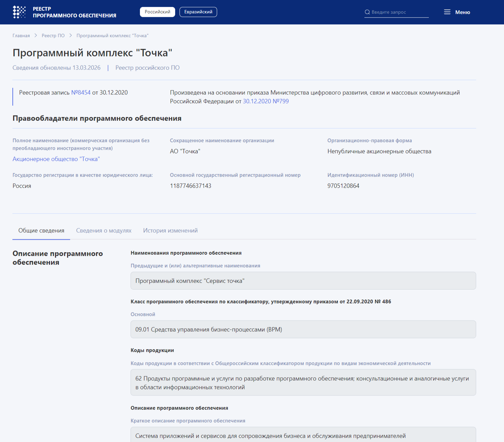Switch to the Евразийский registry toggle
The height and width of the screenshot is (442, 504).
(198, 12)
